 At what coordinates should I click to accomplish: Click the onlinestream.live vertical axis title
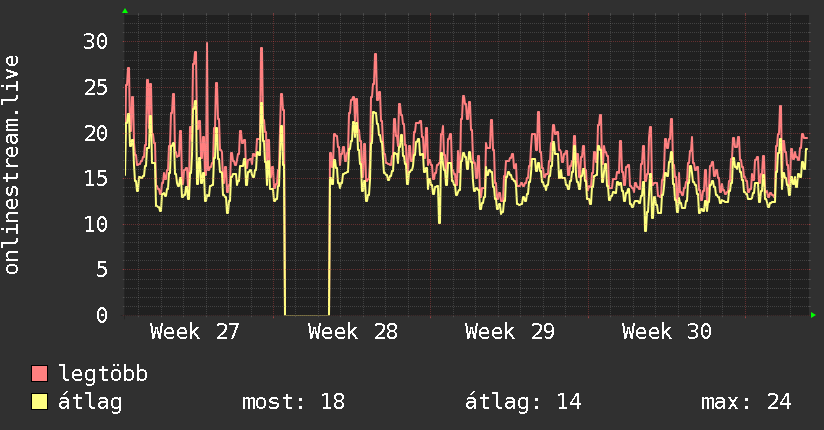pyautogui.click(x=11, y=165)
